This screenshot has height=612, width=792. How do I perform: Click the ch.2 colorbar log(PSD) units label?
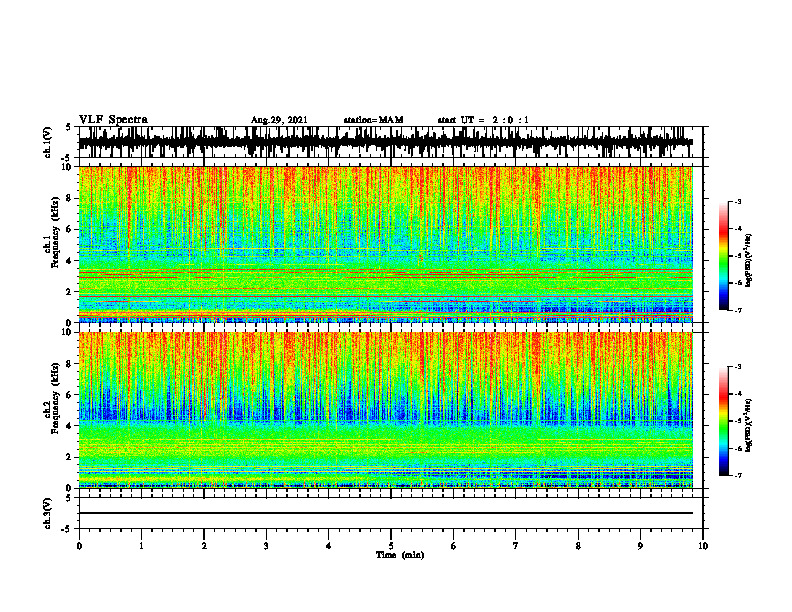(749, 425)
